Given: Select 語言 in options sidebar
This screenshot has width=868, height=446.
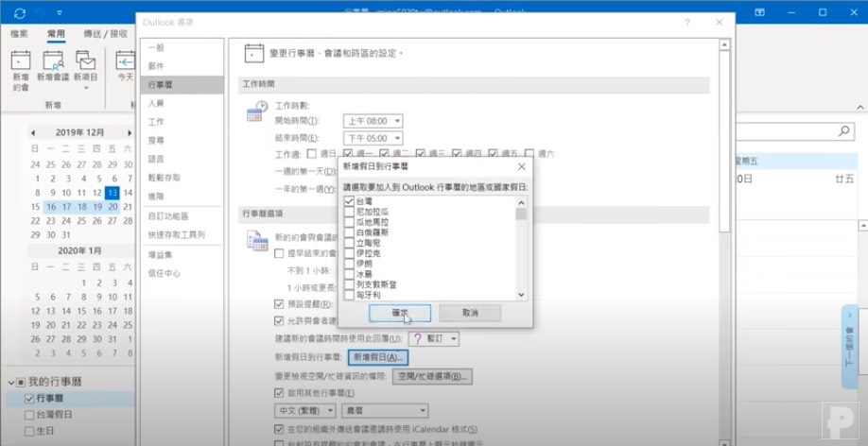Looking at the screenshot, I should click(182, 159).
